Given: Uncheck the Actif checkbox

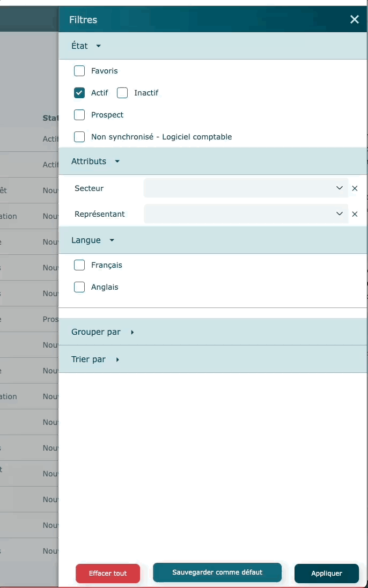Looking at the screenshot, I should pos(79,93).
